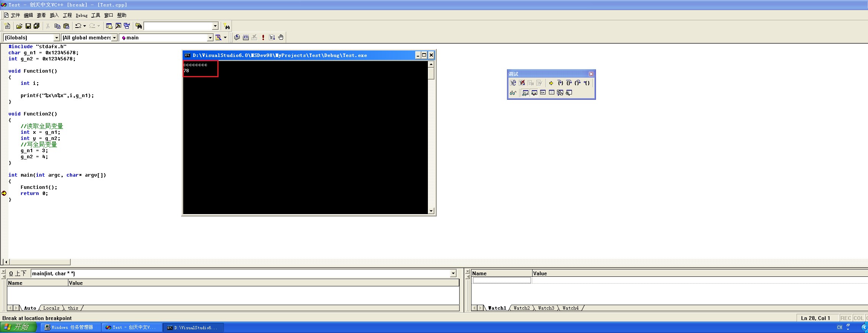
Task: Toggle the Disassembly window button
Action: point(569,93)
